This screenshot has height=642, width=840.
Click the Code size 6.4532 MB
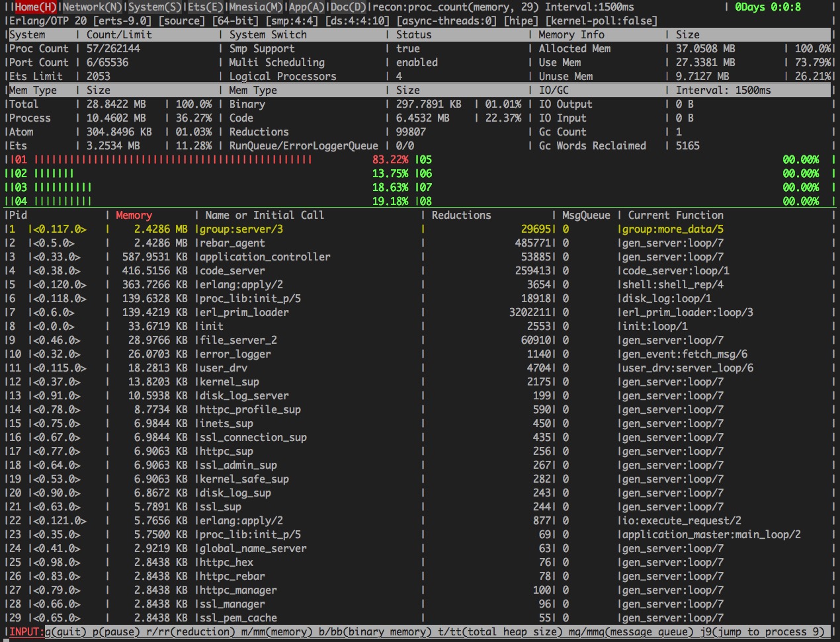coord(423,118)
